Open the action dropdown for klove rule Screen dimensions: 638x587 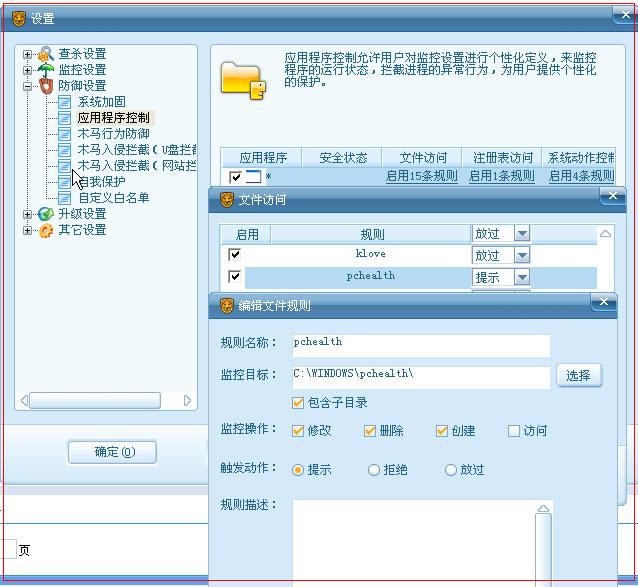coord(522,255)
